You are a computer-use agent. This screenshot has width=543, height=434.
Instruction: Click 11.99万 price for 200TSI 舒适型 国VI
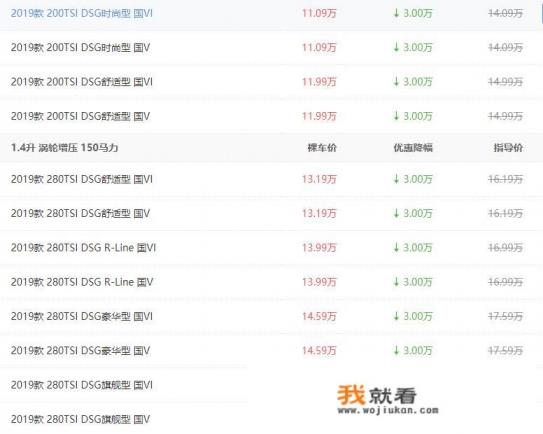point(319,82)
